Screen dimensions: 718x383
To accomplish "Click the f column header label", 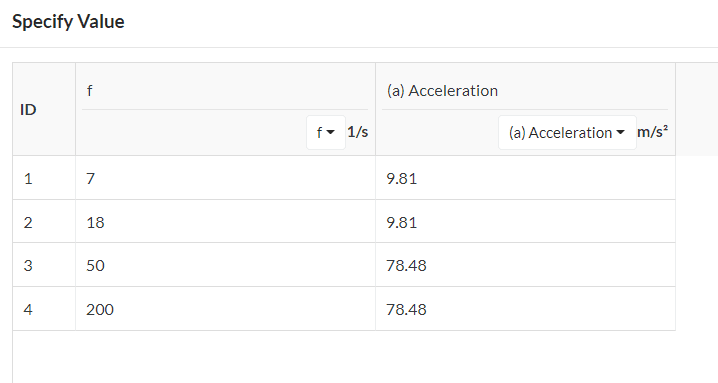I will (x=89, y=91).
